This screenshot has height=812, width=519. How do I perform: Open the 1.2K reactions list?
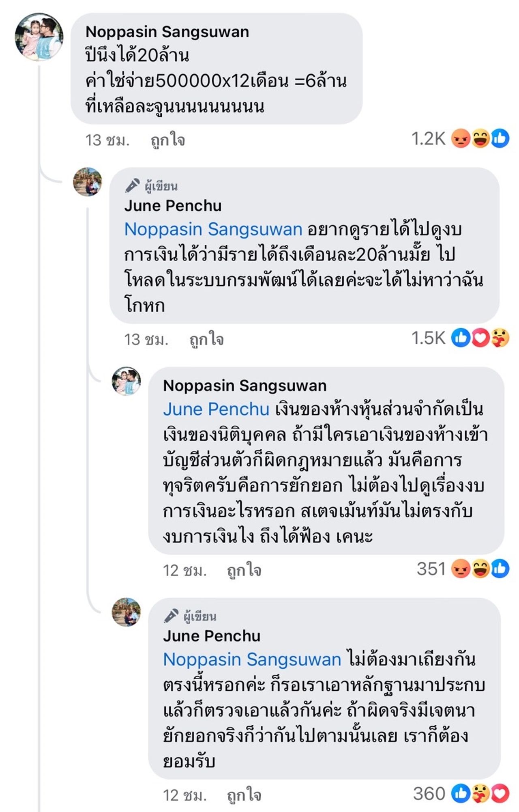tap(428, 139)
